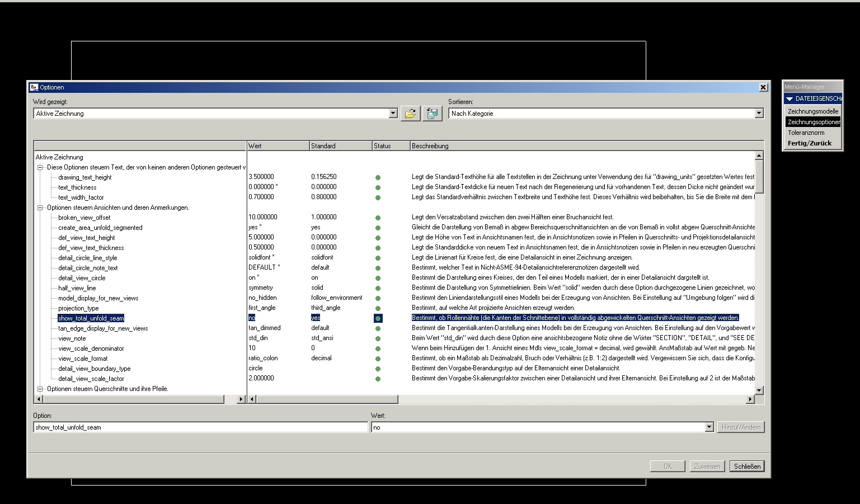Save configuration copy icon

[432, 114]
